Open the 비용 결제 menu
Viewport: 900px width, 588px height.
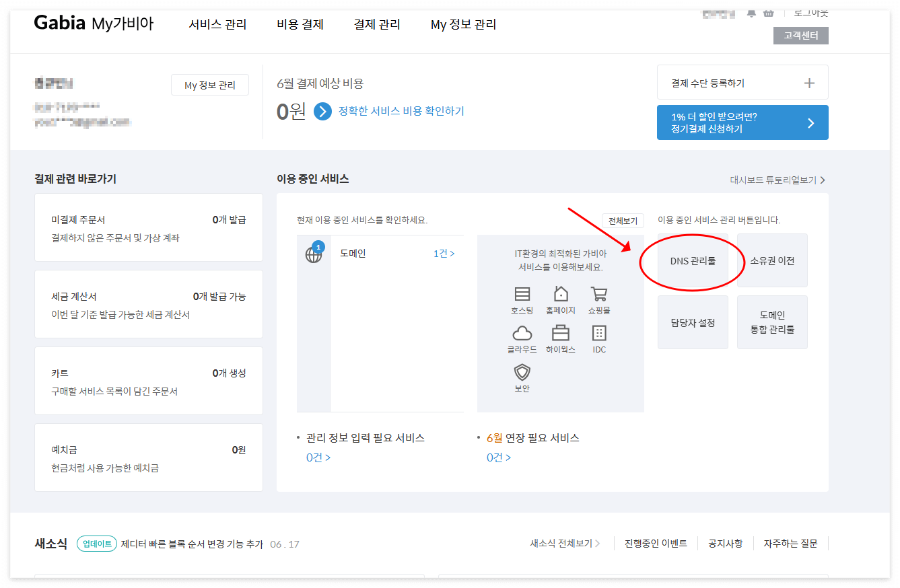pos(300,25)
